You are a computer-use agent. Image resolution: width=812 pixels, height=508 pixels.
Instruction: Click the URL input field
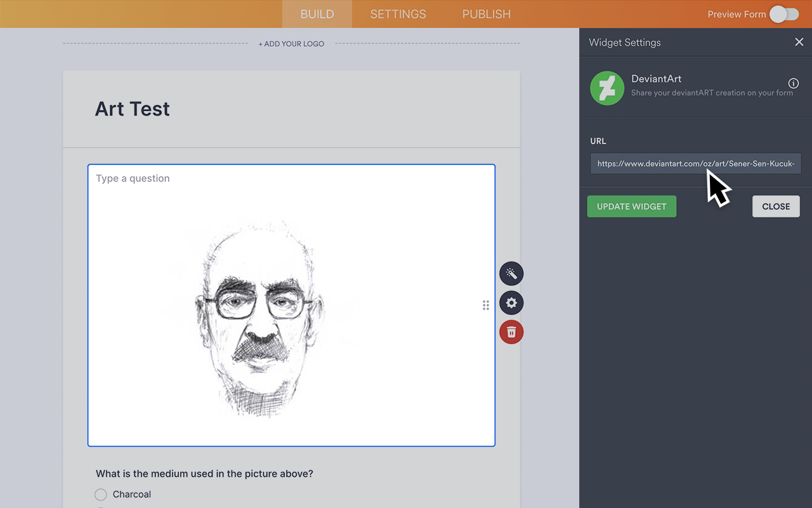[x=696, y=163]
